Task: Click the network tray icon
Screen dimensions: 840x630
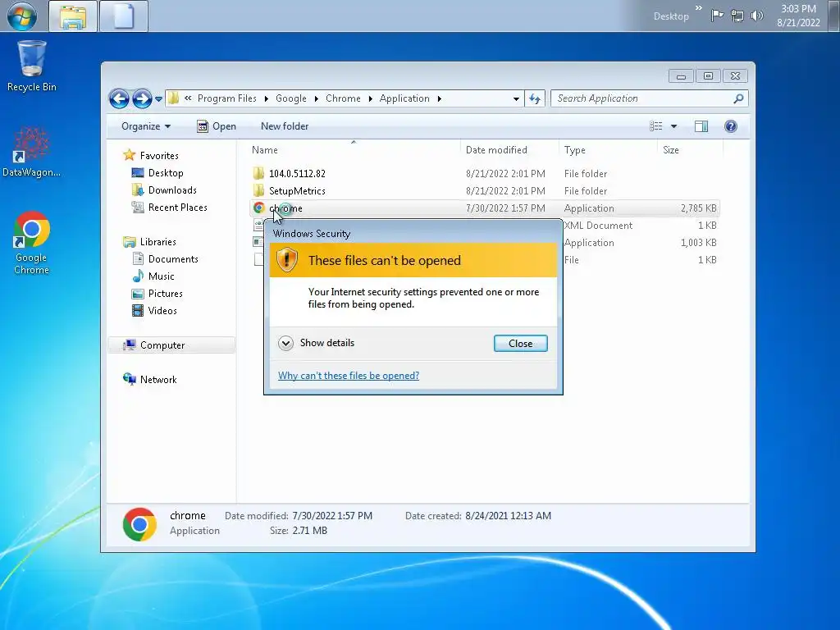Action: 737,16
